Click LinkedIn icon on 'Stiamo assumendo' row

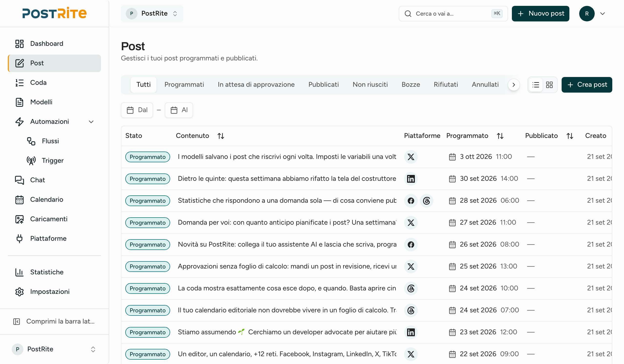click(x=411, y=332)
